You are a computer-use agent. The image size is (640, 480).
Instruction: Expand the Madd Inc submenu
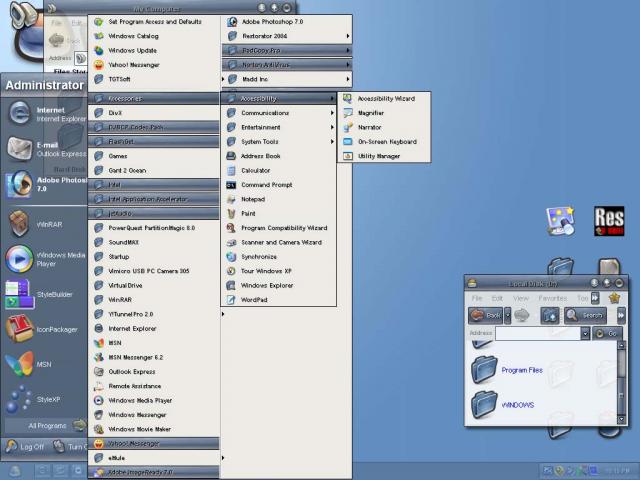click(x=287, y=79)
